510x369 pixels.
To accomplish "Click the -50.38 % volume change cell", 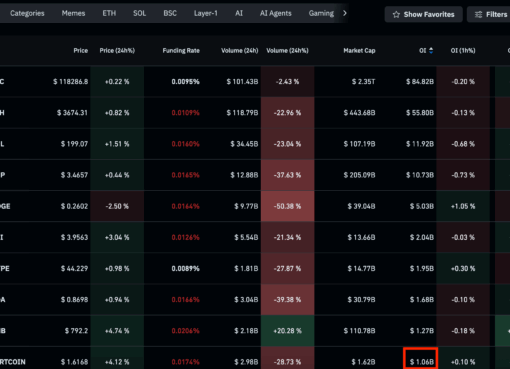I will click(287, 206).
